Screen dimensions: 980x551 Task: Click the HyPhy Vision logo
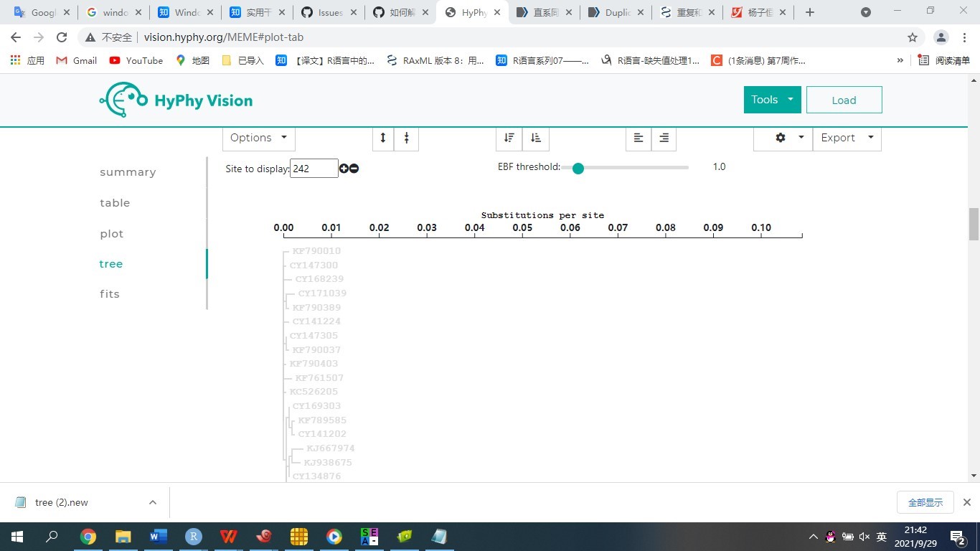tap(176, 99)
